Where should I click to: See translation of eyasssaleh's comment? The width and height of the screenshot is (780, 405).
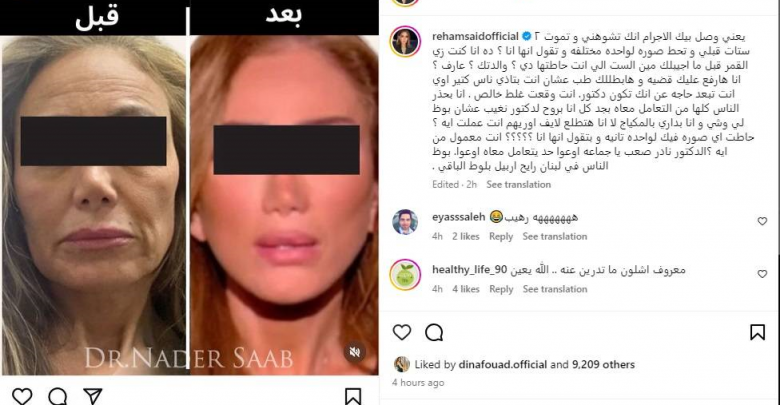coord(555,236)
